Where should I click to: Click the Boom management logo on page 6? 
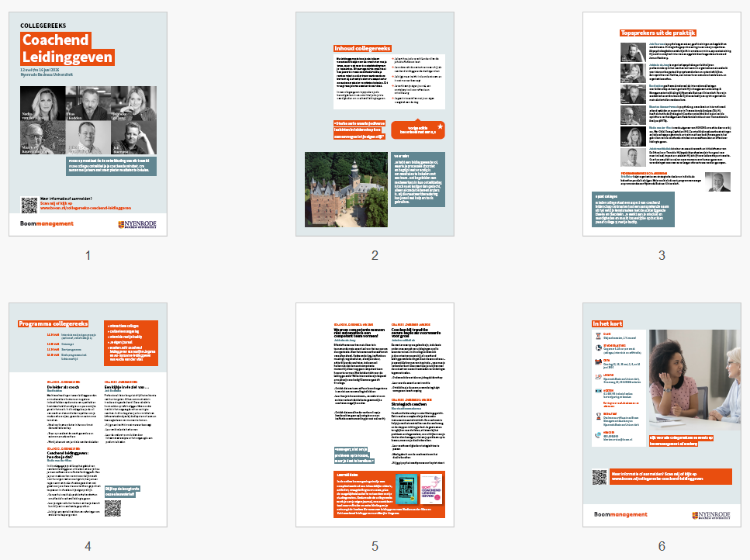(620, 513)
